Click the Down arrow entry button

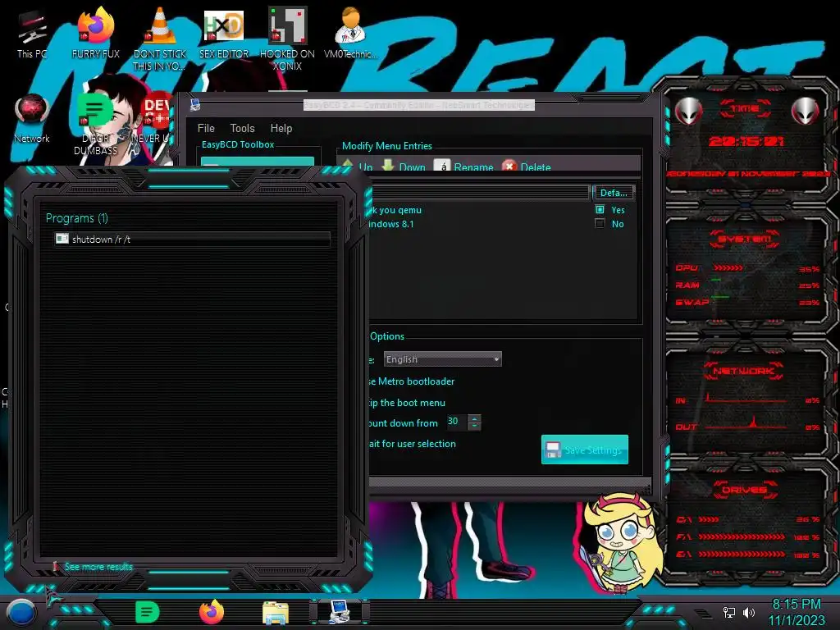coord(404,167)
